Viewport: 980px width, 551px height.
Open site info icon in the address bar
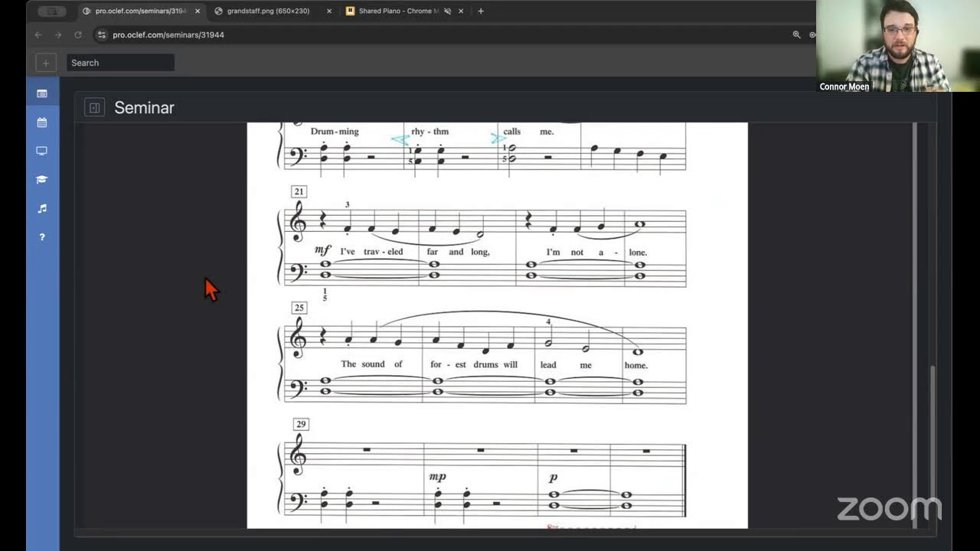tap(102, 34)
